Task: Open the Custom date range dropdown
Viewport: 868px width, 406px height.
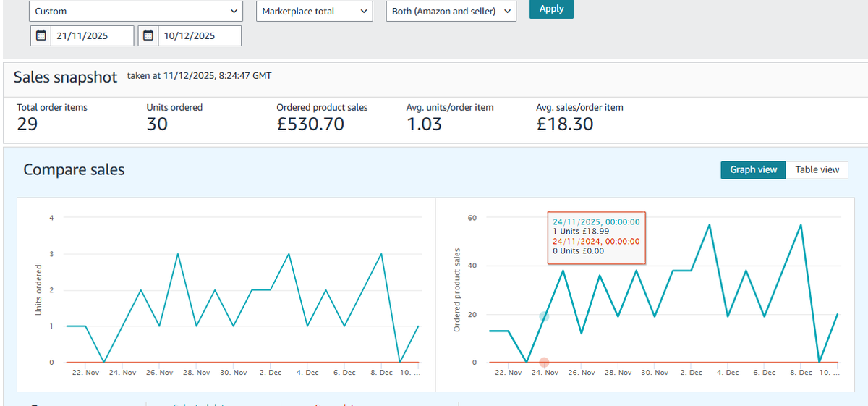Action: pyautogui.click(x=136, y=11)
